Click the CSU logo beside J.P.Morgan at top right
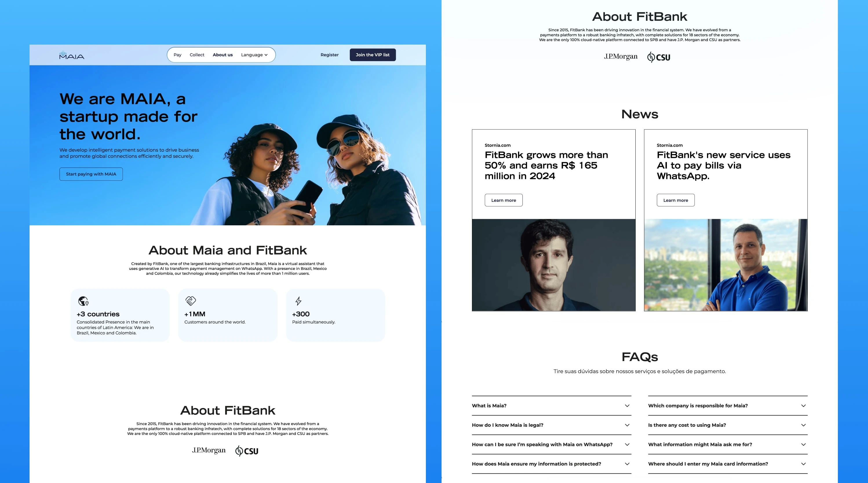Viewport: 868px width, 483px height. coord(659,57)
